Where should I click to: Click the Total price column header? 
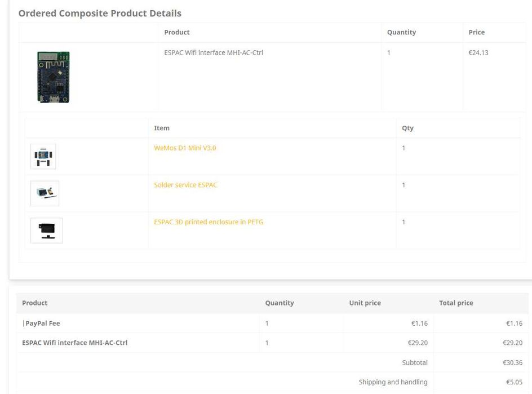456,303
